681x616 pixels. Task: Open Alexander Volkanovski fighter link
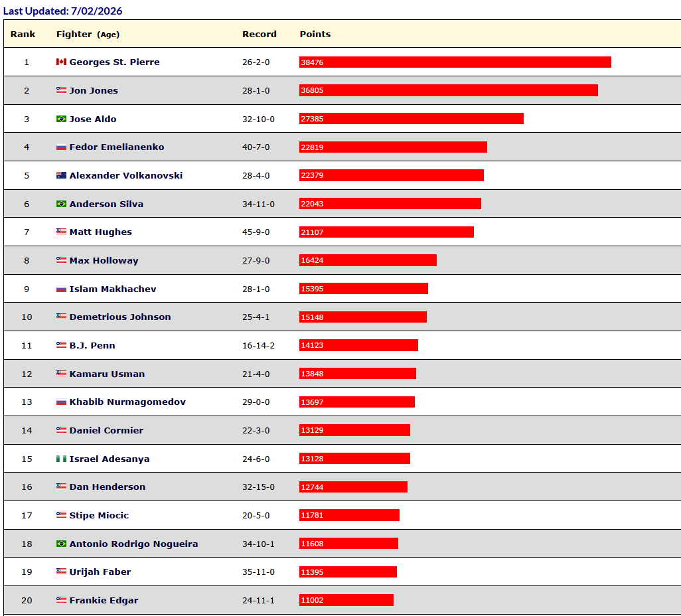pyautogui.click(x=126, y=175)
